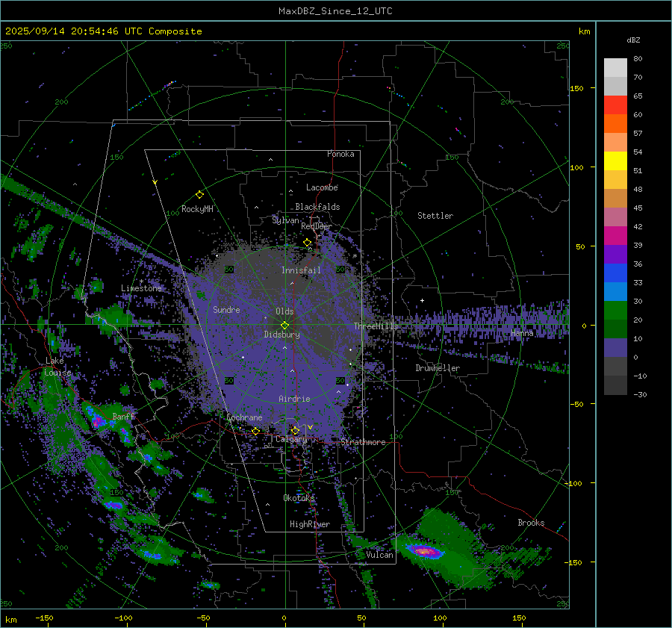
Task: Select the Banff label
Action: click(x=123, y=416)
